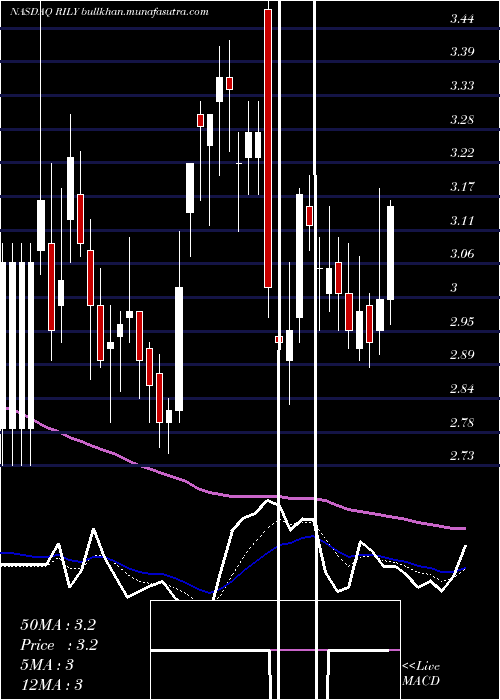Click the 3.44 price axis label

(462, 19)
